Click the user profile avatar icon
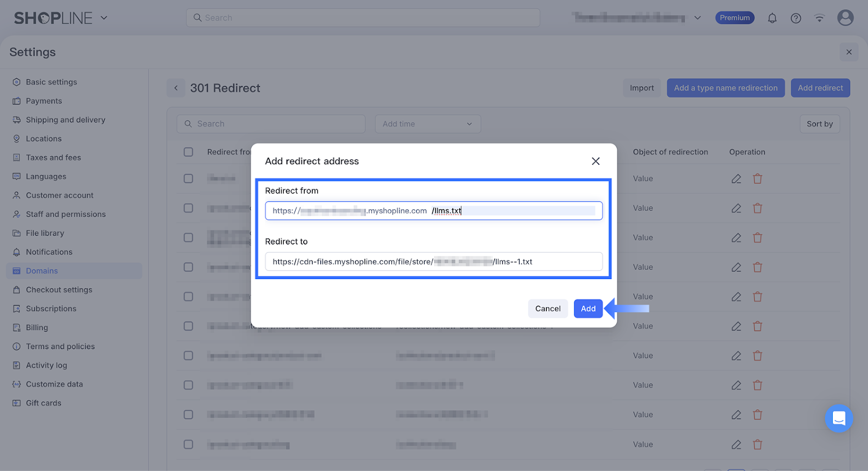Screen dimensions: 868x471 tap(845, 18)
